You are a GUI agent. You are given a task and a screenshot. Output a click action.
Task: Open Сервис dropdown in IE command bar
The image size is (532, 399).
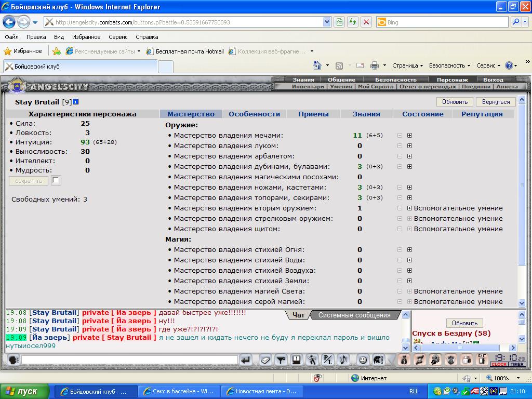click(x=488, y=65)
